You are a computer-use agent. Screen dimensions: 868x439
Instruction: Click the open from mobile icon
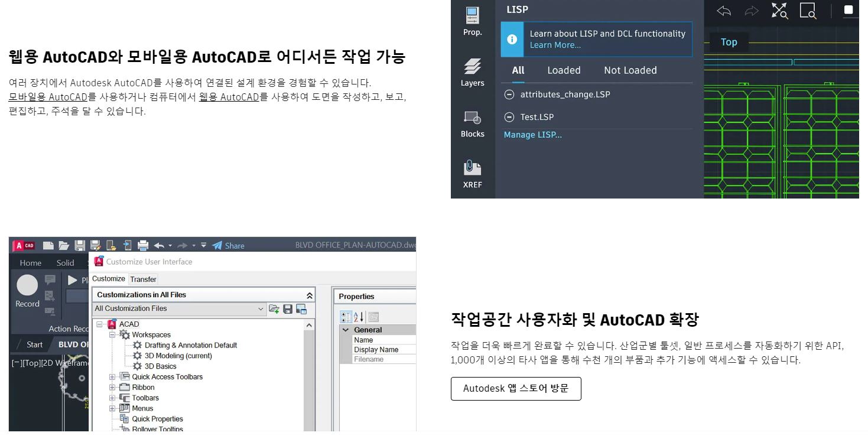point(111,246)
